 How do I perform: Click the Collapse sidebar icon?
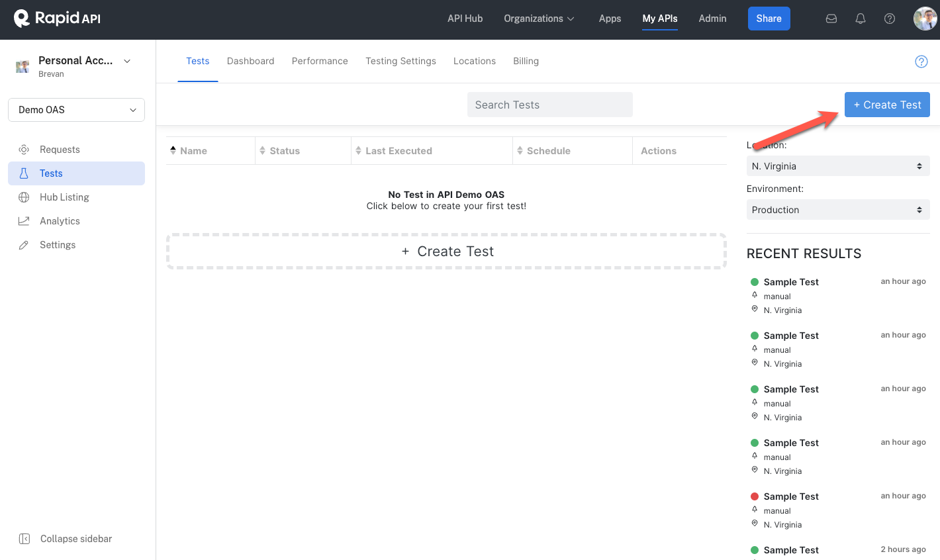(x=24, y=539)
